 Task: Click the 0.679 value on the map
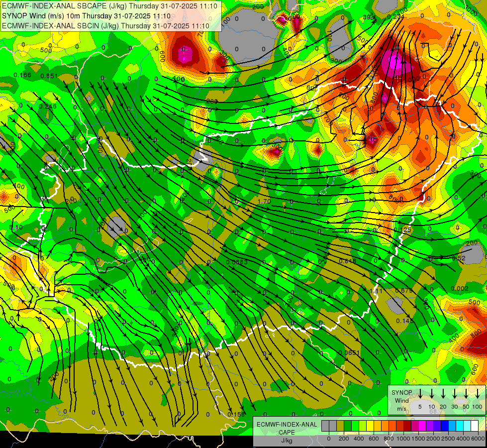[404, 290]
